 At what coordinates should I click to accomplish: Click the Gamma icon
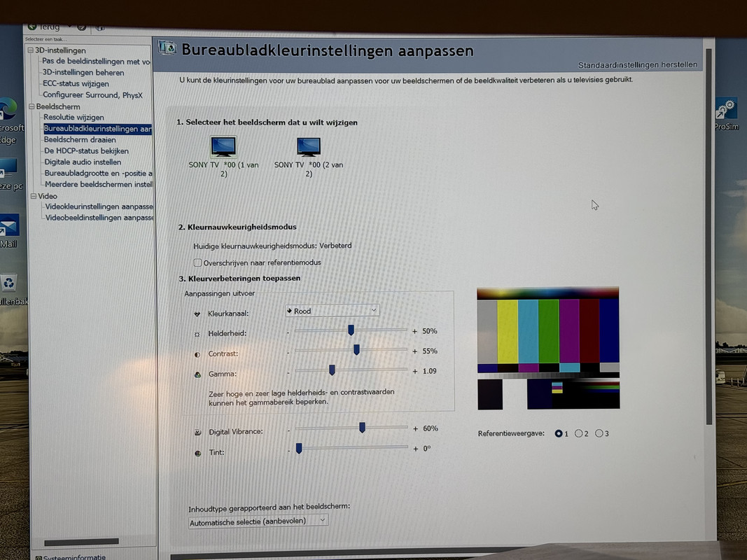pyautogui.click(x=197, y=374)
